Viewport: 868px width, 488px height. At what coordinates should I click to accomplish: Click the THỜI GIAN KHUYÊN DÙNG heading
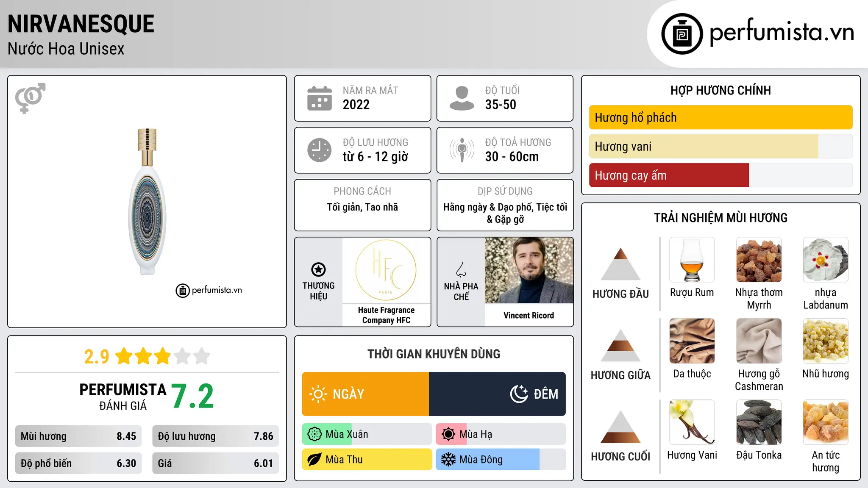(x=434, y=354)
